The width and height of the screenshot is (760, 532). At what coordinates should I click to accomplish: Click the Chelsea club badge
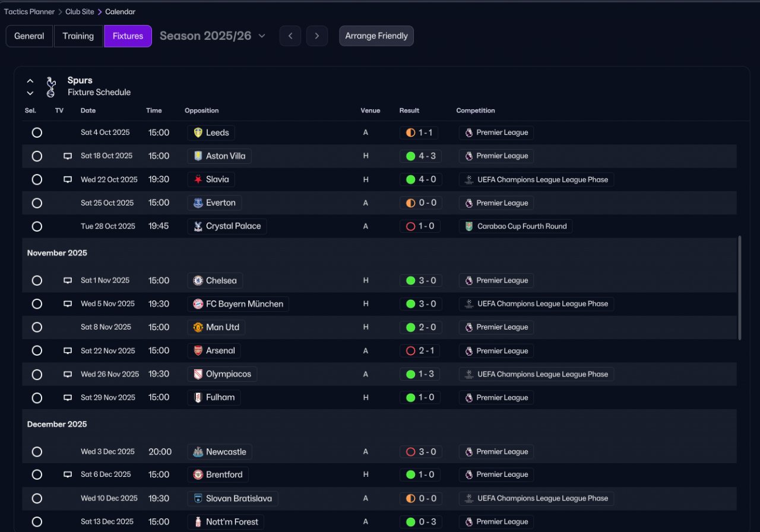(x=198, y=280)
